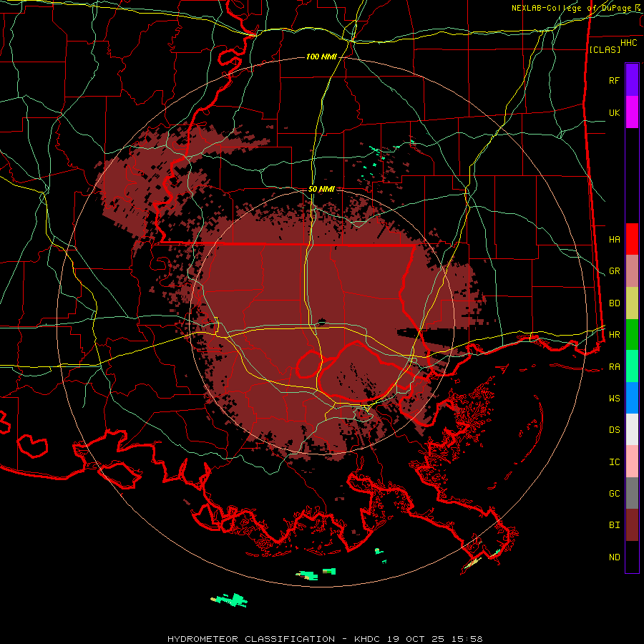Click the 'ND' legend label

[614, 557]
